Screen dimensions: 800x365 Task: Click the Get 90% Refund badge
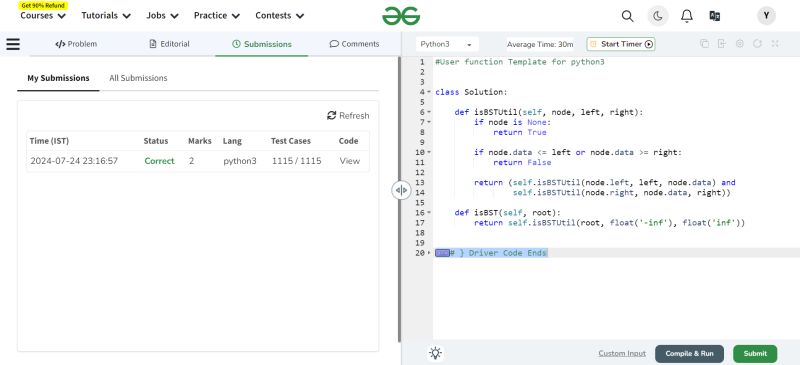(43, 5)
